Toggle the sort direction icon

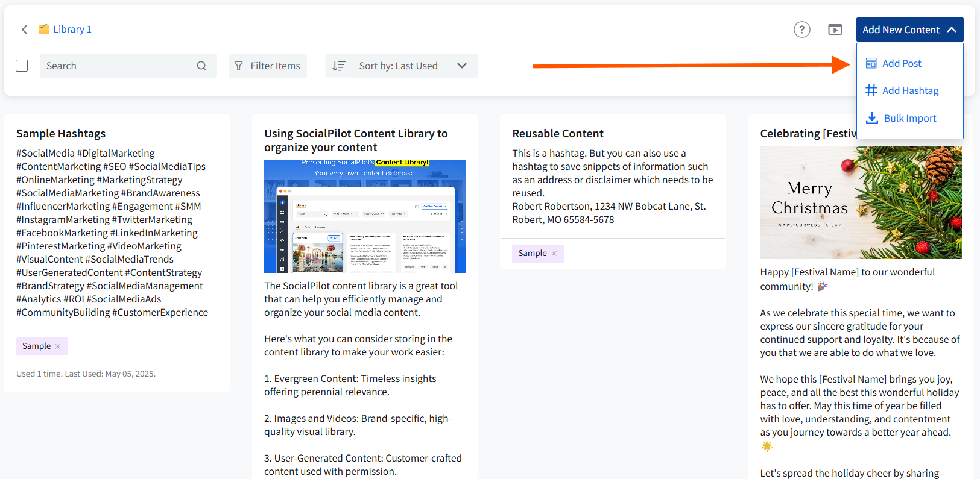pyautogui.click(x=339, y=66)
